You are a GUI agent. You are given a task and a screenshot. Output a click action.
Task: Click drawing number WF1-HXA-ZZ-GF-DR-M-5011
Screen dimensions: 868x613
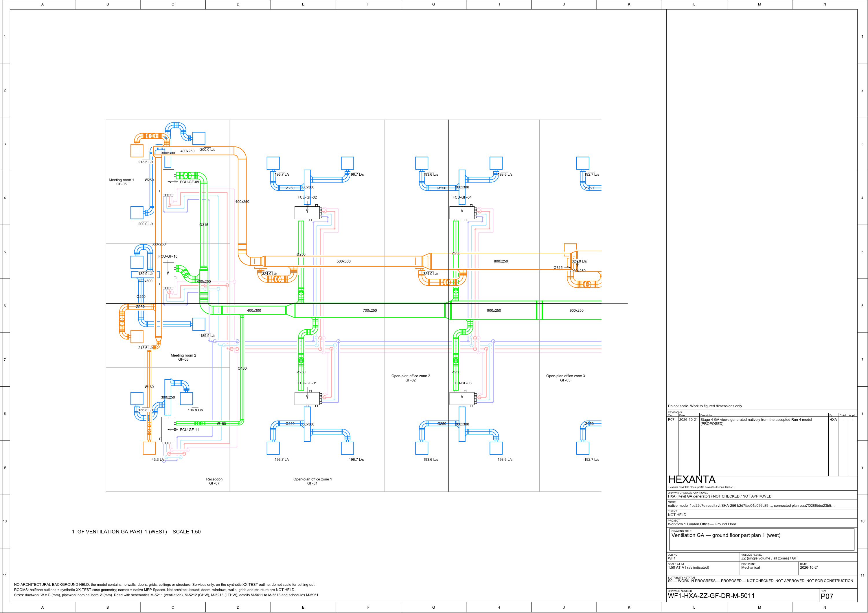click(x=711, y=596)
